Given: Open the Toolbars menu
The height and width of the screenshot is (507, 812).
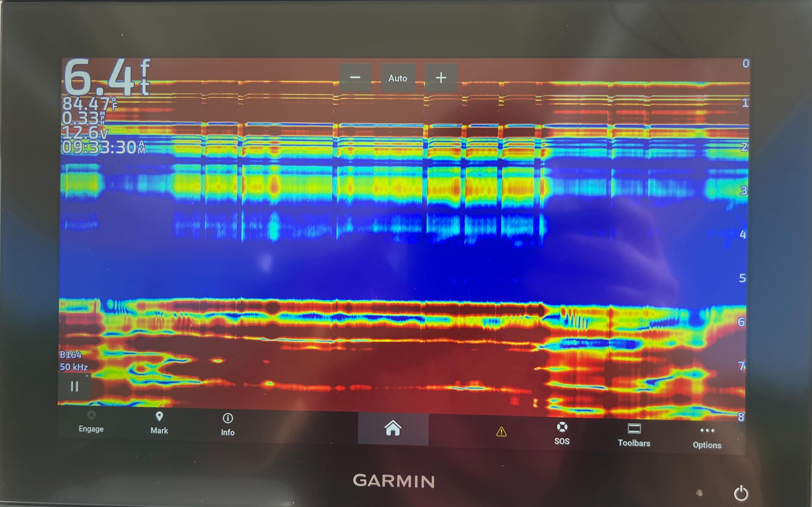Looking at the screenshot, I should [634, 435].
